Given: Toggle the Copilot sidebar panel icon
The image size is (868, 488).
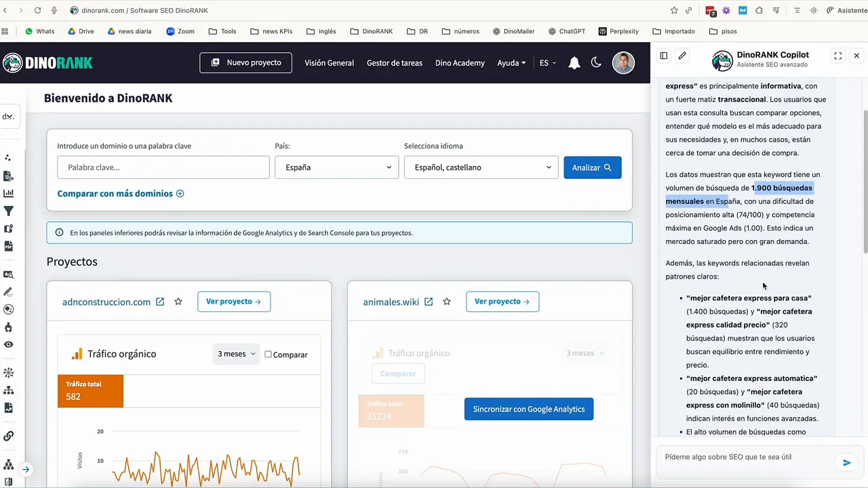Looking at the screenshot, I should (x=664, y=56).
